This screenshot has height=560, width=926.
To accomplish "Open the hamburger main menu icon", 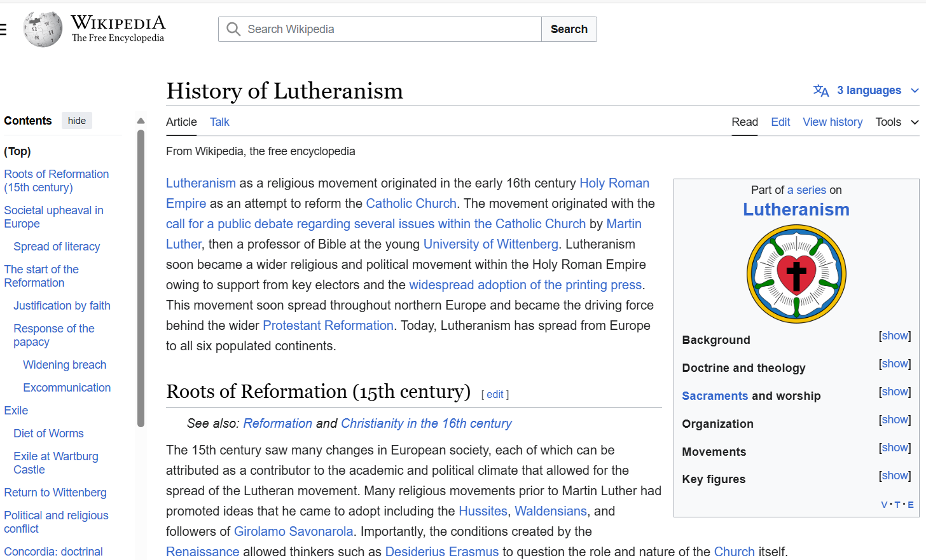I will coord(3,29).
